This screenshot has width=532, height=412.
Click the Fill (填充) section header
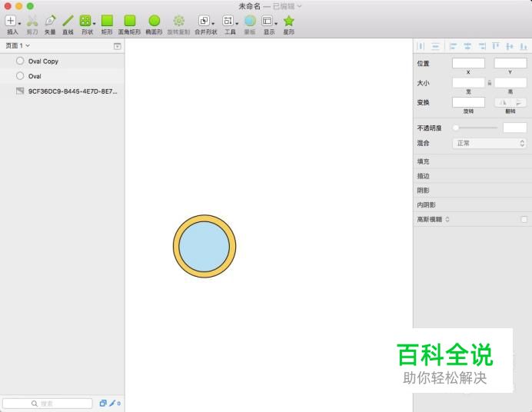pos(424,161)
